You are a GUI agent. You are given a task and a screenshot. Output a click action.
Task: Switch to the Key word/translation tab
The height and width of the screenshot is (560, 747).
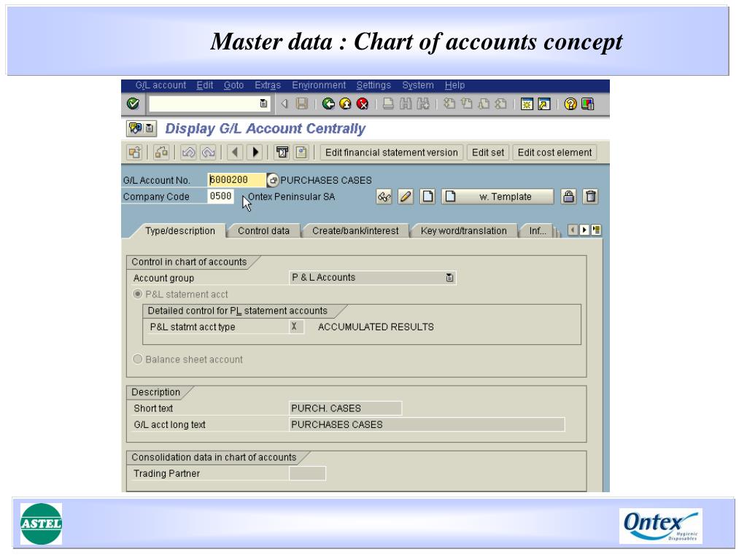(463, 231)
